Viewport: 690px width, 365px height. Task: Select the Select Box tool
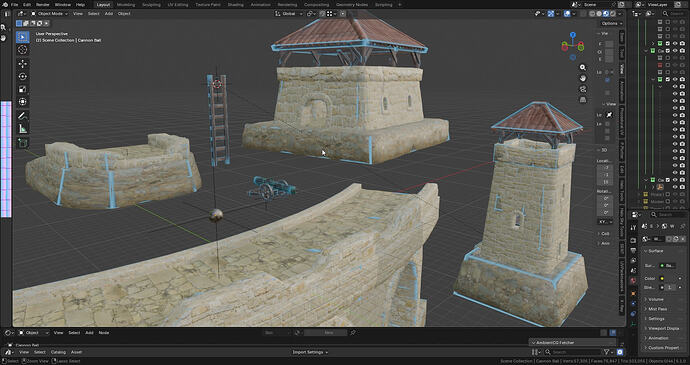click(22, 37)
